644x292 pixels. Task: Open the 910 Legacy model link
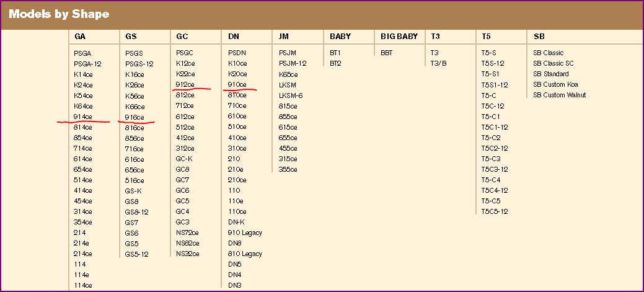(245, 232)
